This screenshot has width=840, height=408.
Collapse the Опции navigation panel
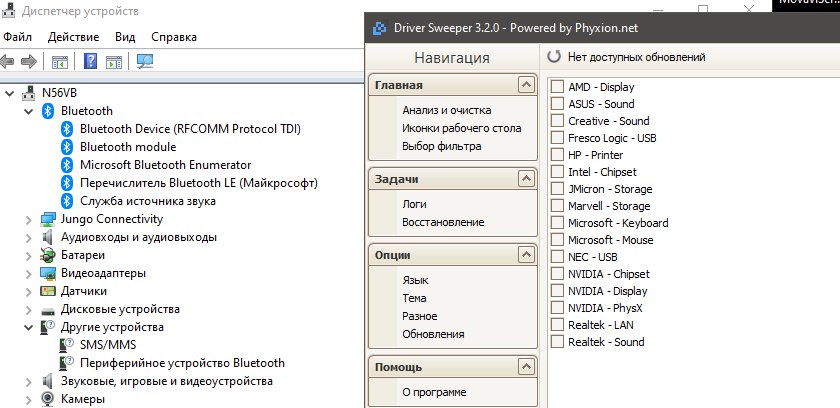pyautogui.click(x=527, y=255)
